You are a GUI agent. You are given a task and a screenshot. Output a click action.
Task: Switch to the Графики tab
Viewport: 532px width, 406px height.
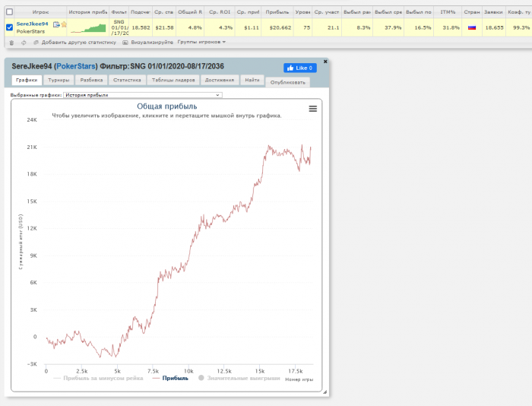coord(27,80)
